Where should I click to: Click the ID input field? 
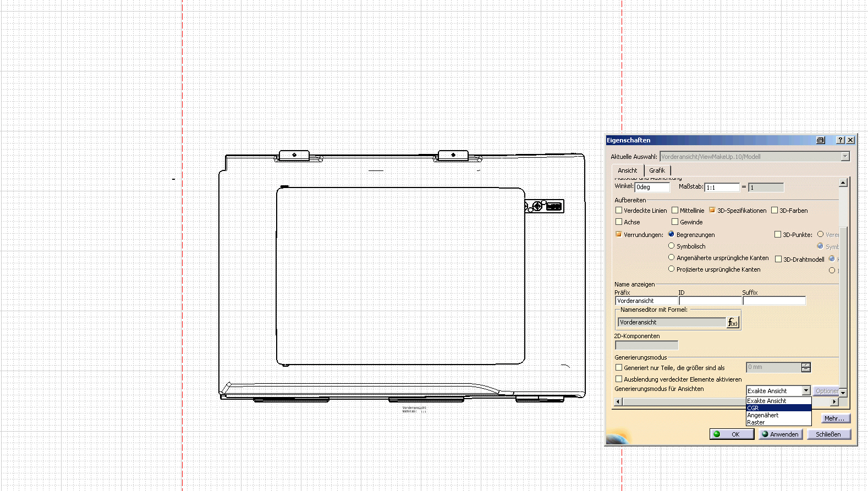[711, 301]
